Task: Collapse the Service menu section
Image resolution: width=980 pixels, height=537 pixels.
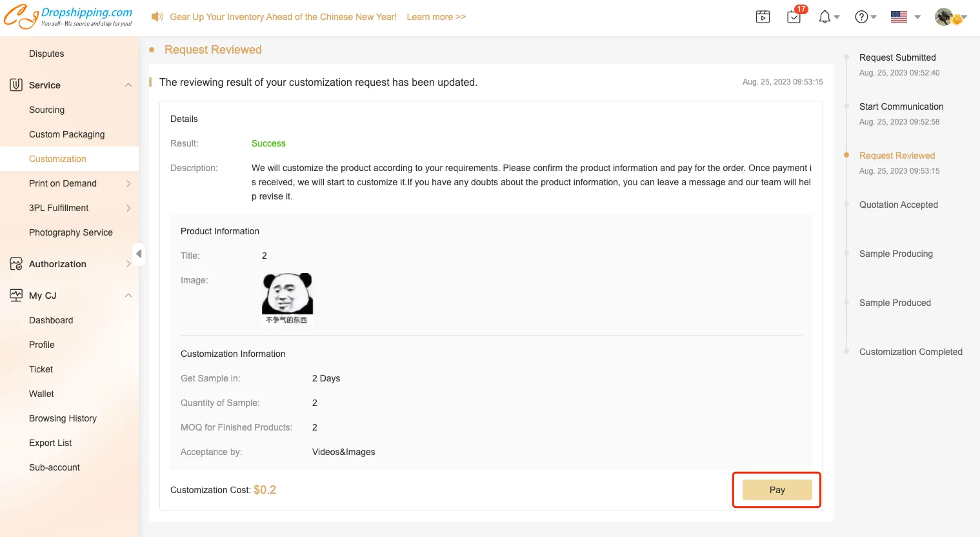Action: (x=128, y=85)
